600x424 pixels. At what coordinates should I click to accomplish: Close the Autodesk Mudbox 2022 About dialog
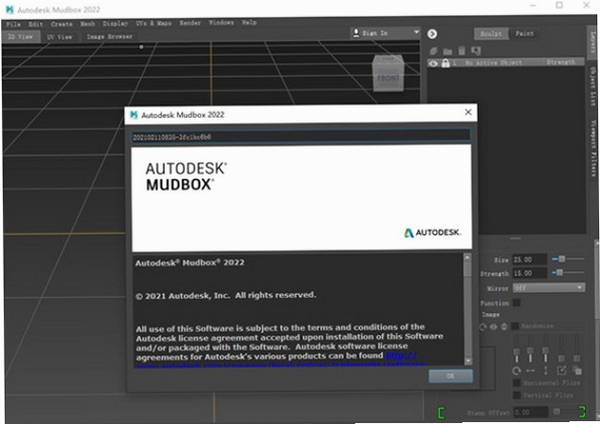point(468,112)
